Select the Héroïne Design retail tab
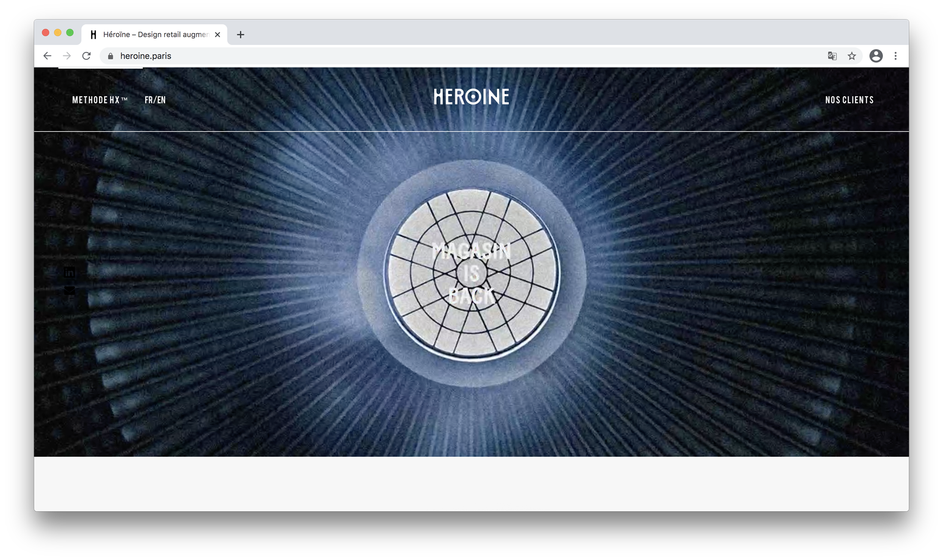The height and width of the screenshot is (560, 943). pos(154,34)
